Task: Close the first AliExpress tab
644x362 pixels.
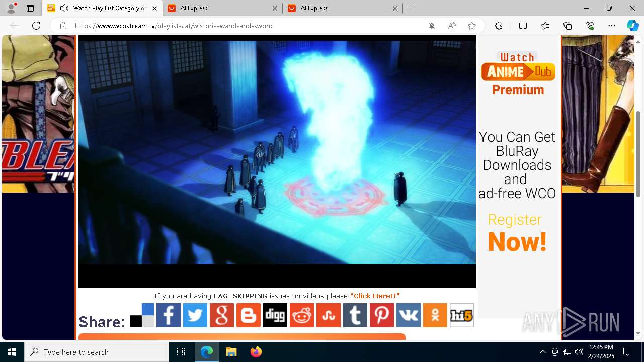Action: (275, 8)
